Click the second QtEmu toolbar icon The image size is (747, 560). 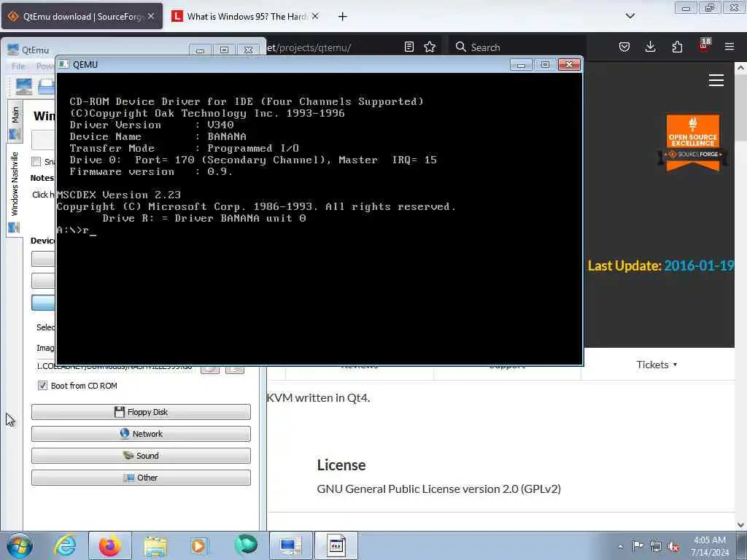point(46,87)
